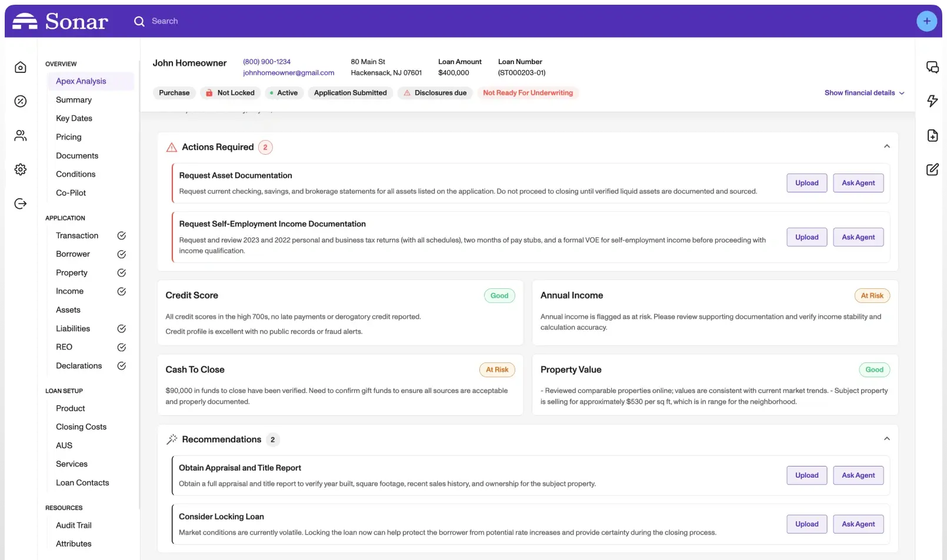
Task: Open the settings gear icon
Action: [21, 169]
